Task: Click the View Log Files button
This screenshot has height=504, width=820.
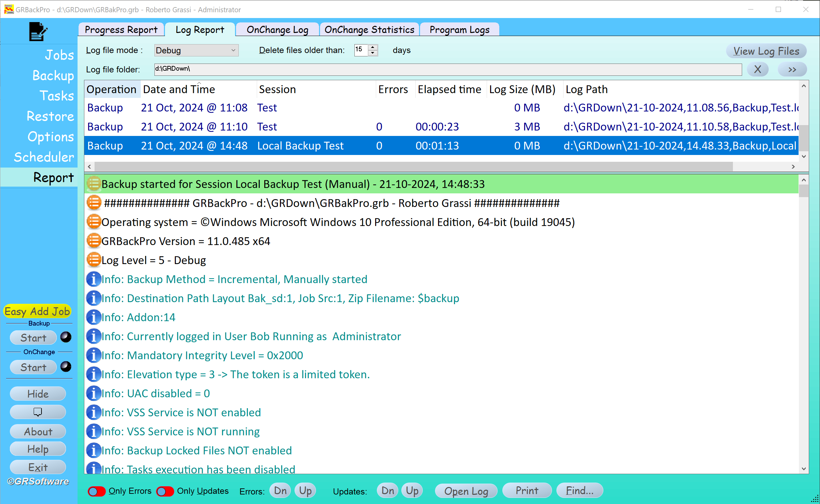Action: tap(766, 51)
